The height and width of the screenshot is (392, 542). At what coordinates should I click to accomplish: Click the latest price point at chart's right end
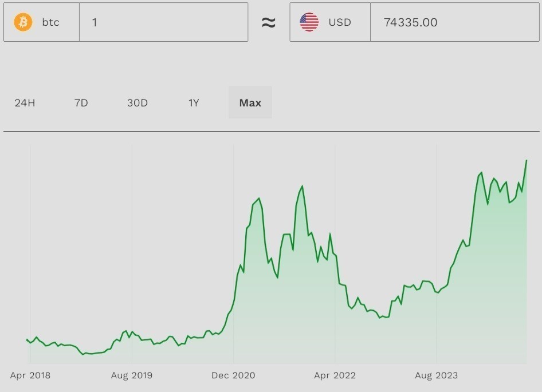click(526, 160)
